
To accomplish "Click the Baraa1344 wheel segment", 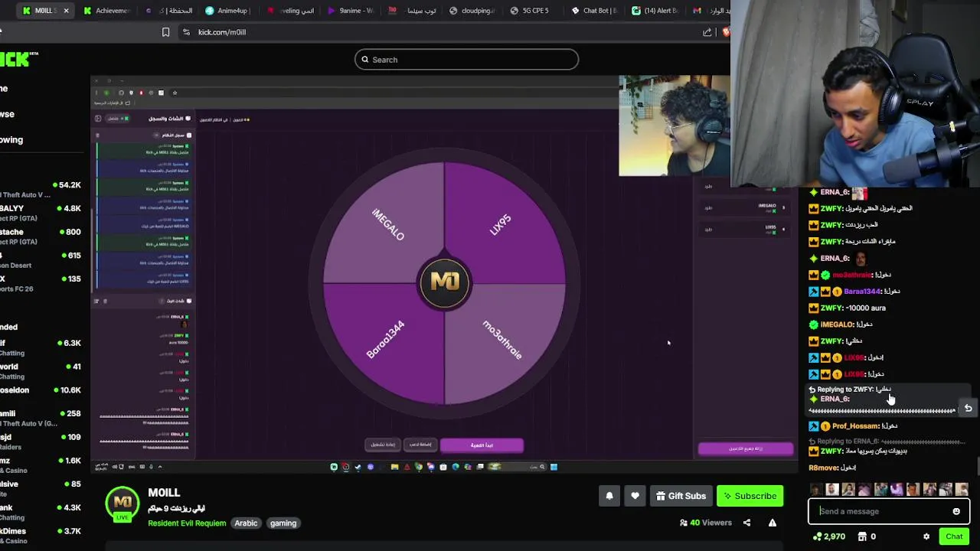I will click(385, 340).
